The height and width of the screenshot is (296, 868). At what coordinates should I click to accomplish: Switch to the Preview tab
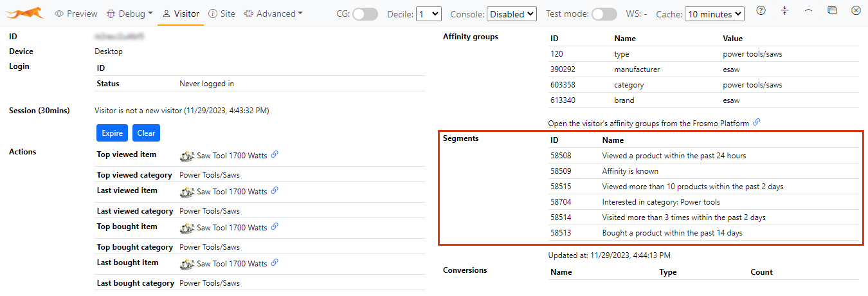click(77, 14)
